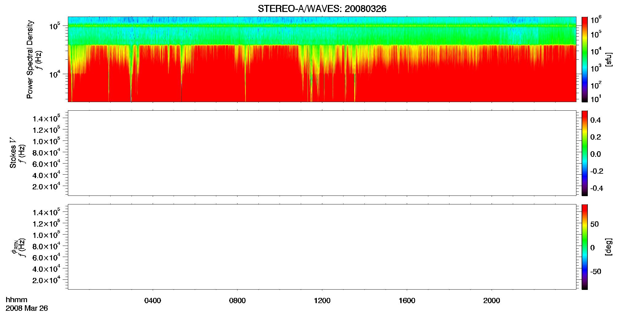Click the 2008 Mar 26 date label
The image size is (644, 332).
[27, 308]
